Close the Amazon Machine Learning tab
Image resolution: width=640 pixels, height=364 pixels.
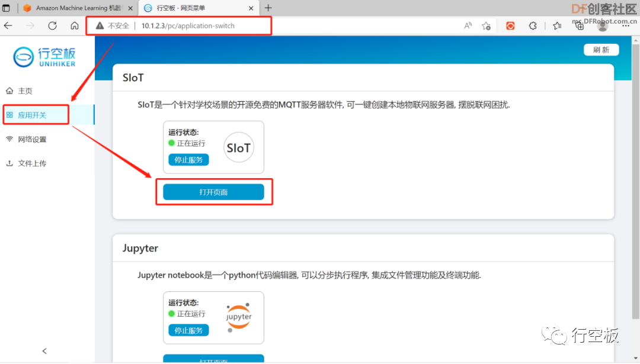coord(130,8)
